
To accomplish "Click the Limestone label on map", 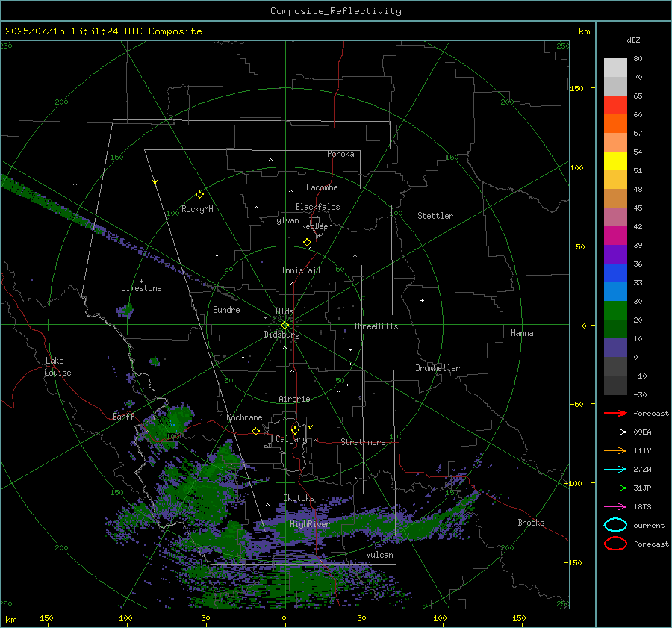I will [x=141, y=288].
